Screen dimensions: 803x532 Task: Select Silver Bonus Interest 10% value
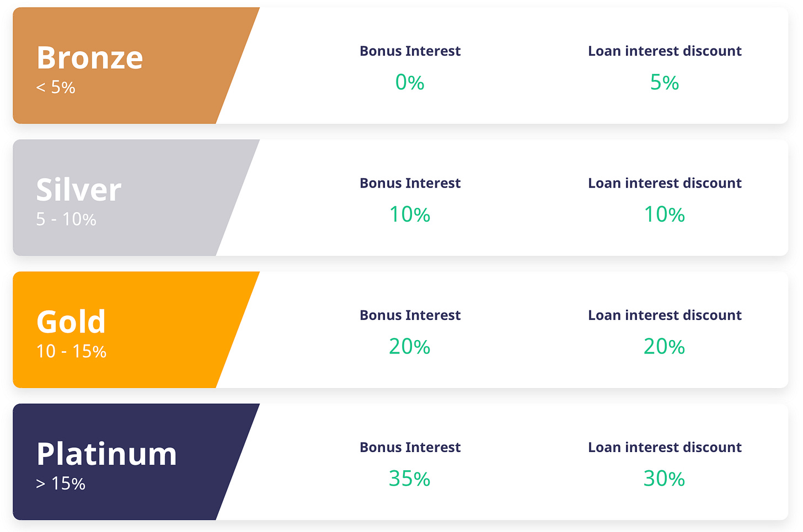point(410,214)
